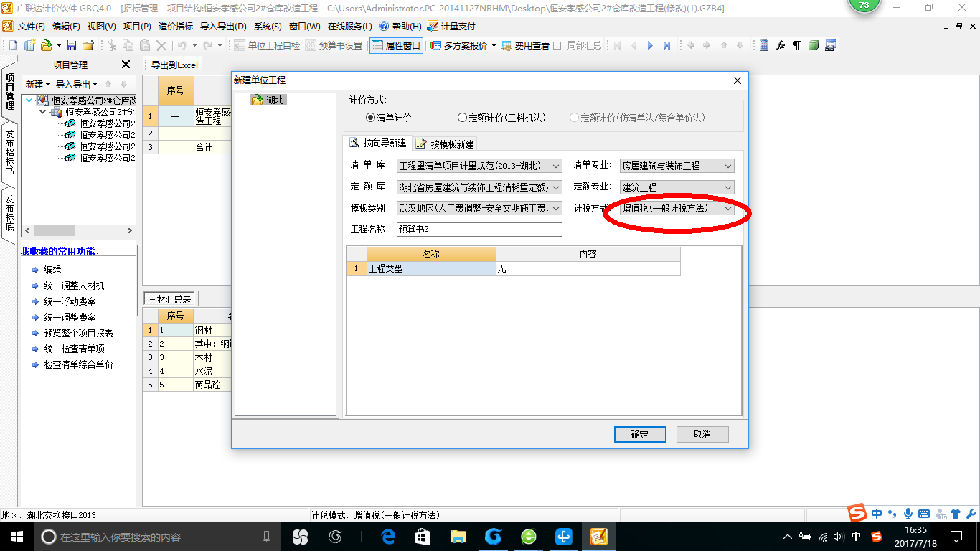Click the new-from-template toolbar icon

click(30, 46)
